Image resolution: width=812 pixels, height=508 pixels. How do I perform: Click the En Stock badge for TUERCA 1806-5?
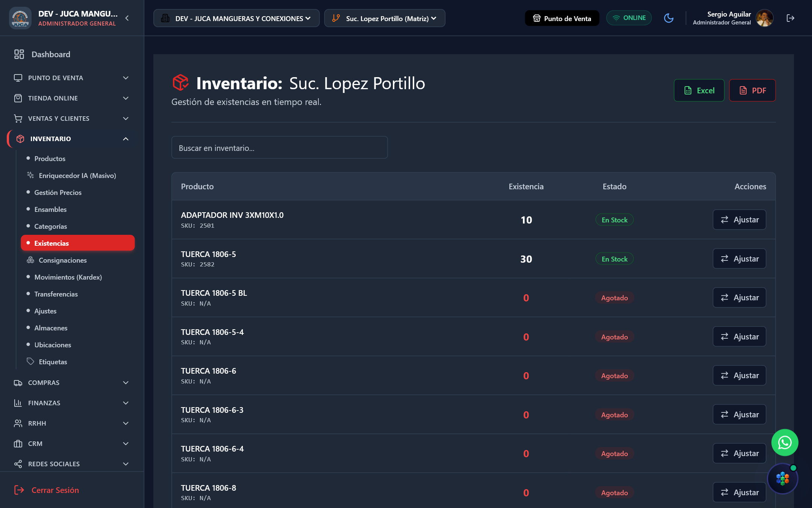coord(614,259)
